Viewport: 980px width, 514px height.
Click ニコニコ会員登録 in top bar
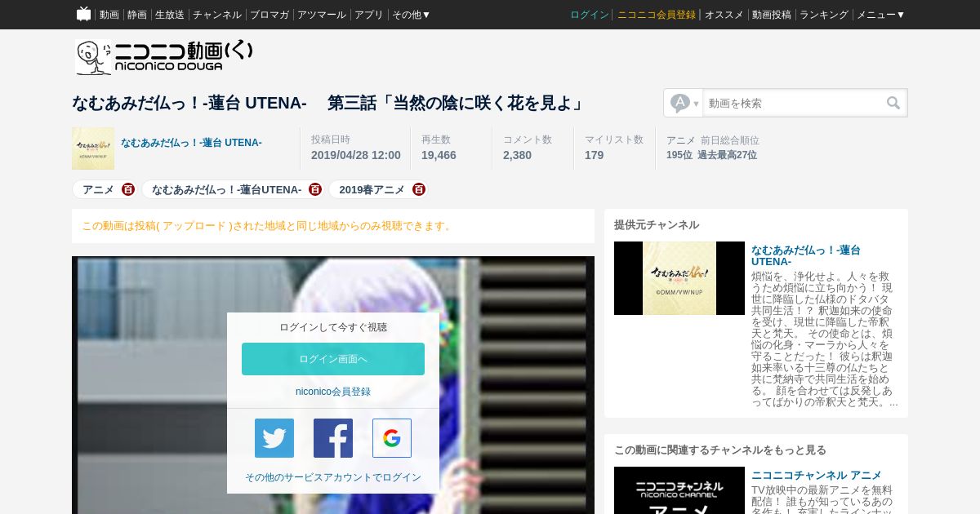[657, 15]
